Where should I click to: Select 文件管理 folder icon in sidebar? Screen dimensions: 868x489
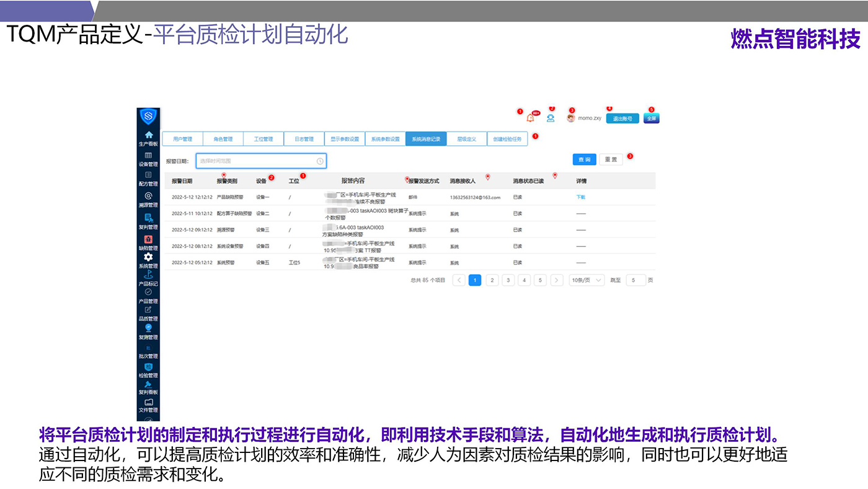click(x=148, y=403)
